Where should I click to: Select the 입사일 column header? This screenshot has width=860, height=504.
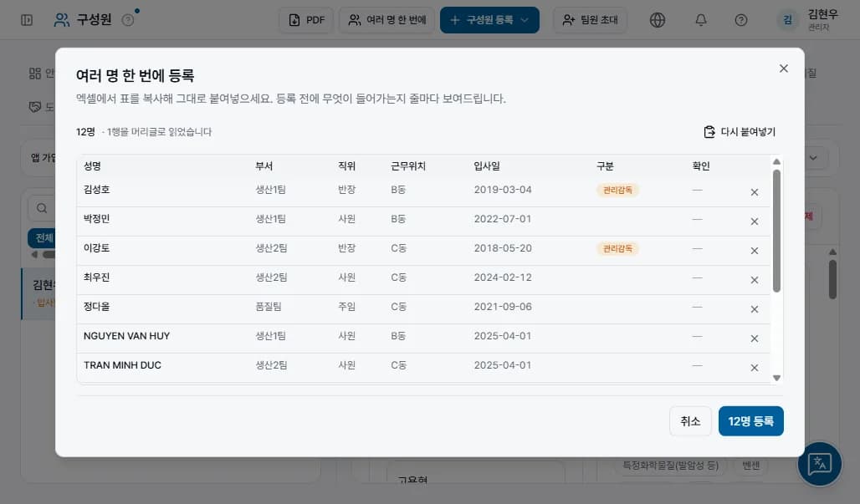(487, 166)
